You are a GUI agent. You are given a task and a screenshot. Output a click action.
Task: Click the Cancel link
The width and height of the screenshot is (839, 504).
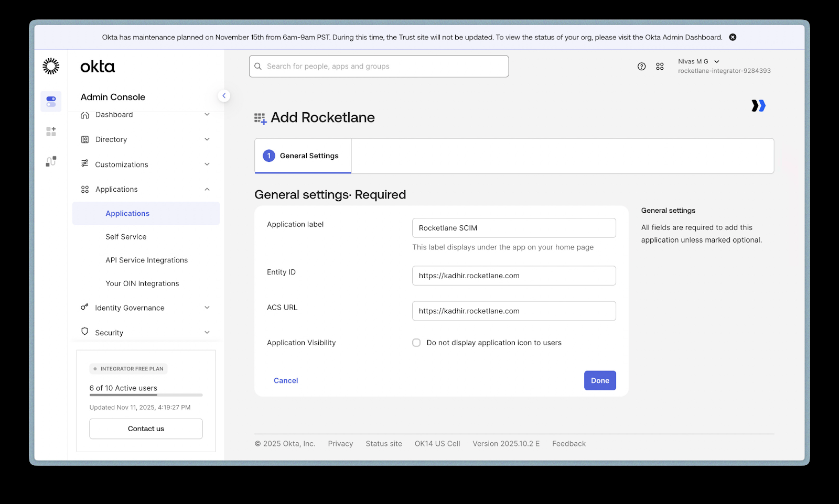click(x=286, y=380)
